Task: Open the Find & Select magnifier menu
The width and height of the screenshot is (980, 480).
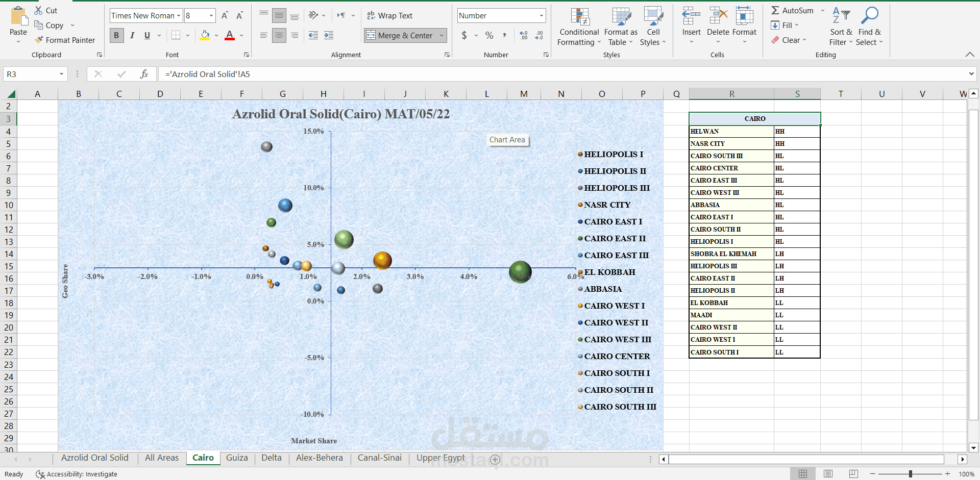Action: point(869,27)
